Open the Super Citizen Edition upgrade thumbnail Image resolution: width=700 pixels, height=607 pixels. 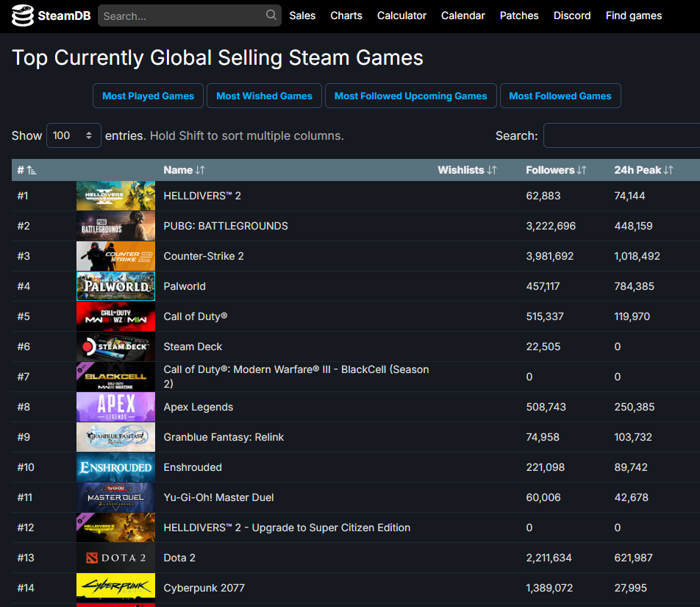point(115,528)
